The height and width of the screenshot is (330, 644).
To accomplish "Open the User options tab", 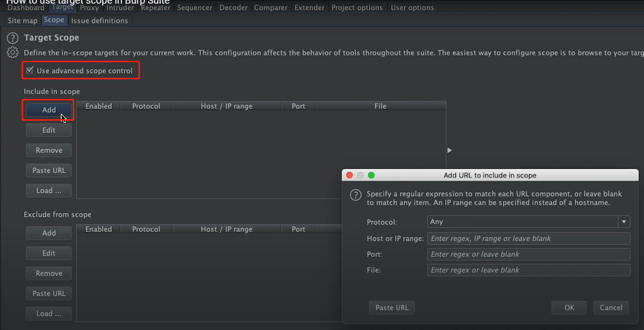I will (x=412, y=7).
